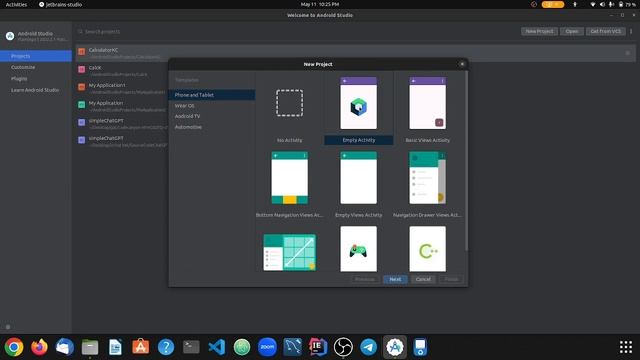Open MySQL Workbench from the dock
The width and height of the screenshot is (640, 360).
[293, 347]
